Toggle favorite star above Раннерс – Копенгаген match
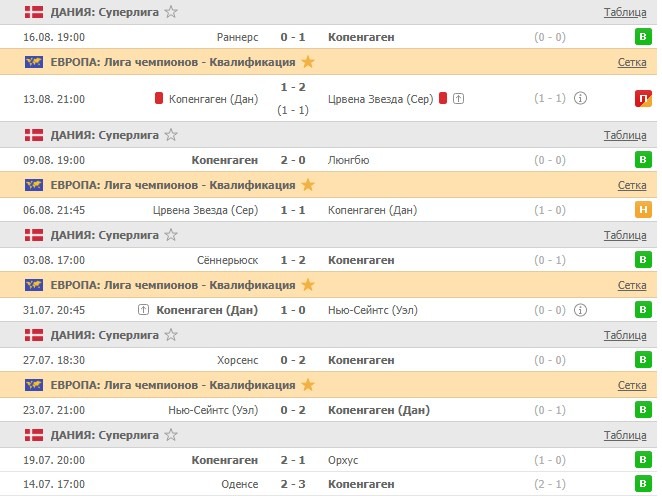The width and height of the screenshot is (662, 496). tap(172, 12)
